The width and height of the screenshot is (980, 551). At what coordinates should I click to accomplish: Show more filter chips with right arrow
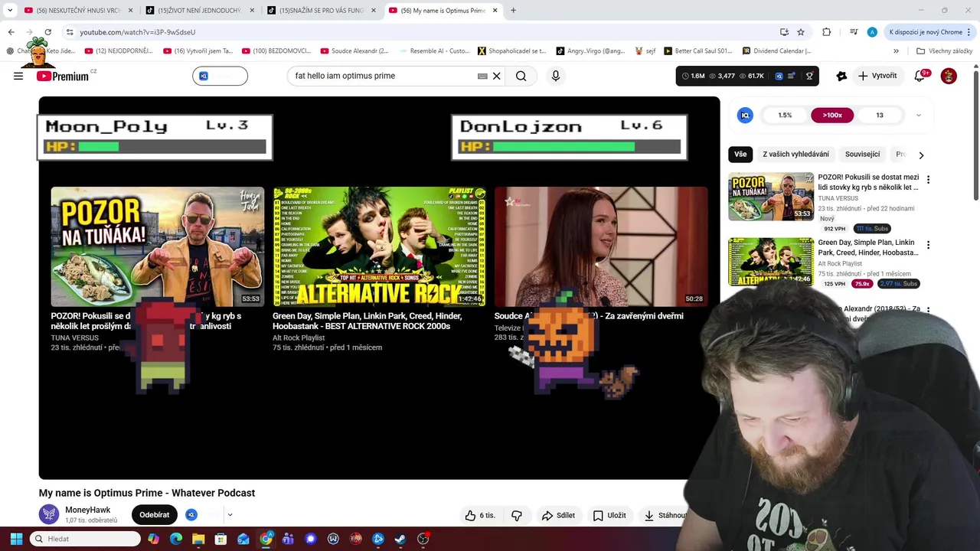coord(921,155)
